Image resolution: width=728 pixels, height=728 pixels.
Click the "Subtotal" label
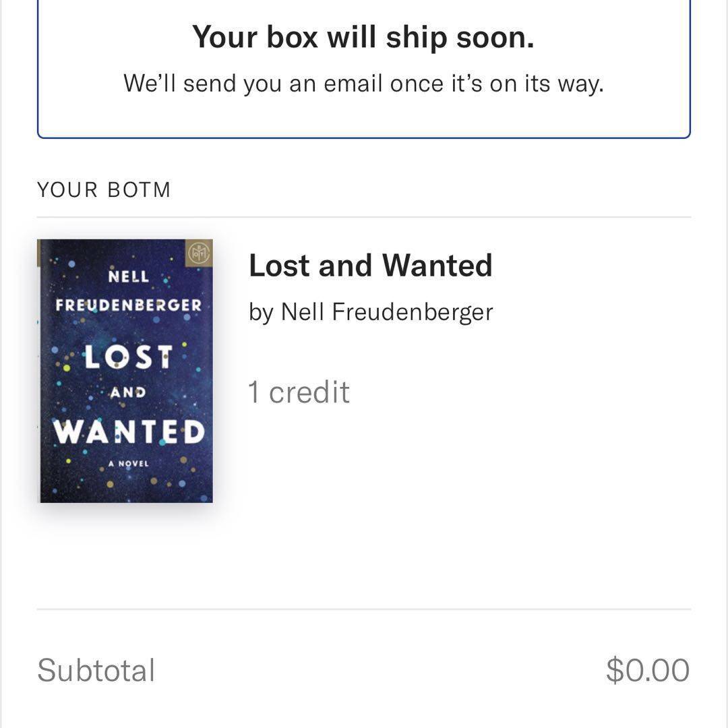click(x=96, y=671)
